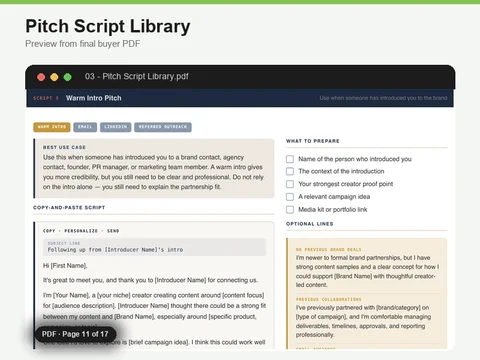Click the 'COPY-AND-PASTE SCRIPT' section heading
480x360 pixels.
pyautogui.click(x=69, y=207)
